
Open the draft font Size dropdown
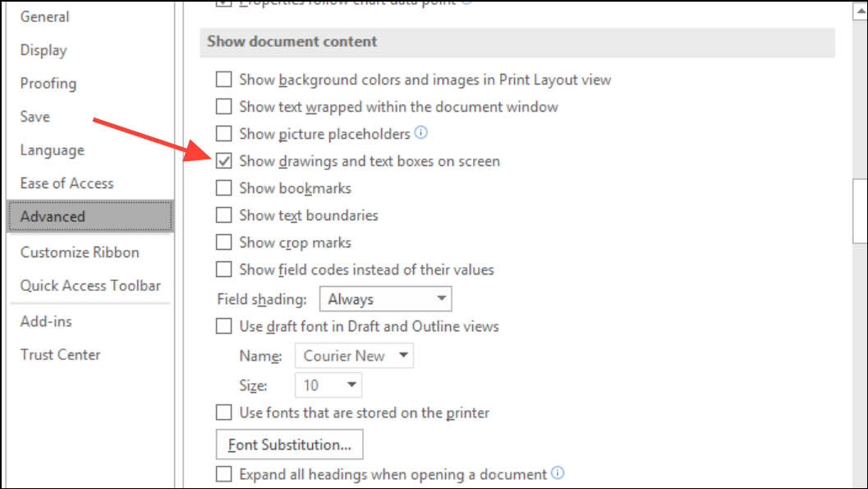(328, 385)
